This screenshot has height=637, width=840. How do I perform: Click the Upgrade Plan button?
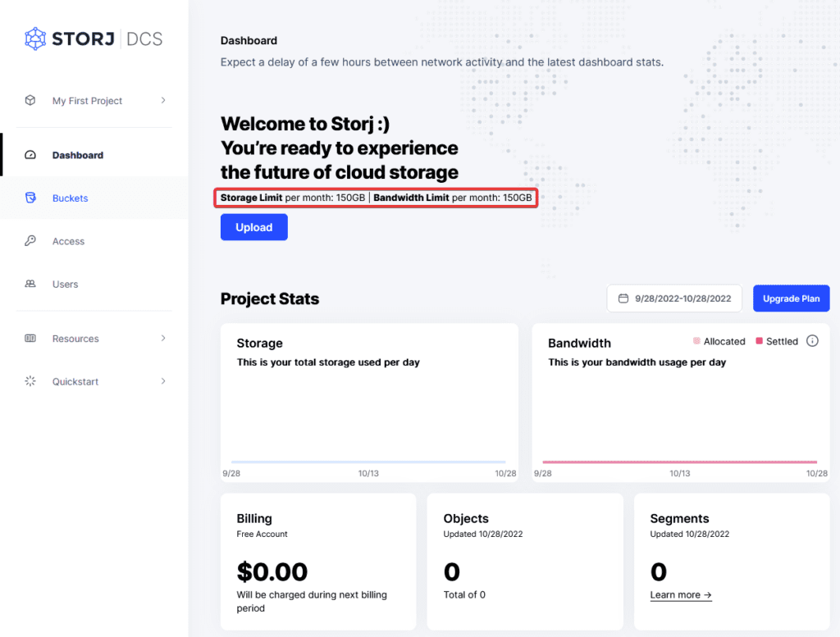pos(792,298)
